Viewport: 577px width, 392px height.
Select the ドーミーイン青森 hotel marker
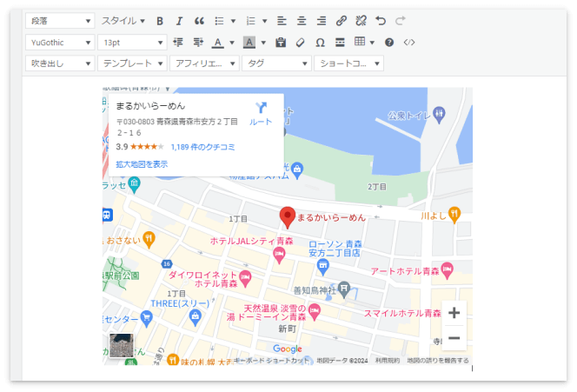[314, 312]
